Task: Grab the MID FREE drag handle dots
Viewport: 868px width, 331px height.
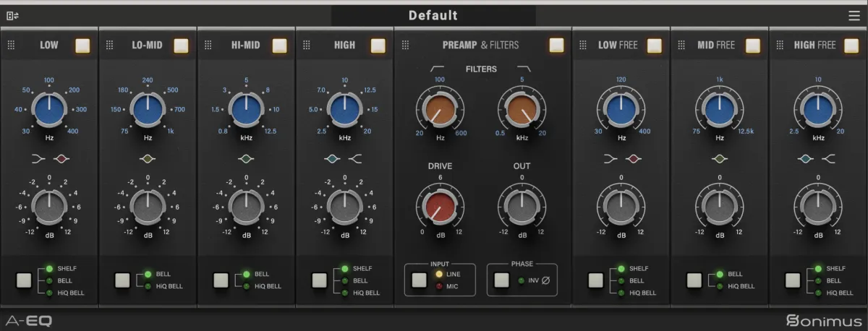Action: [x=681, y=46]
